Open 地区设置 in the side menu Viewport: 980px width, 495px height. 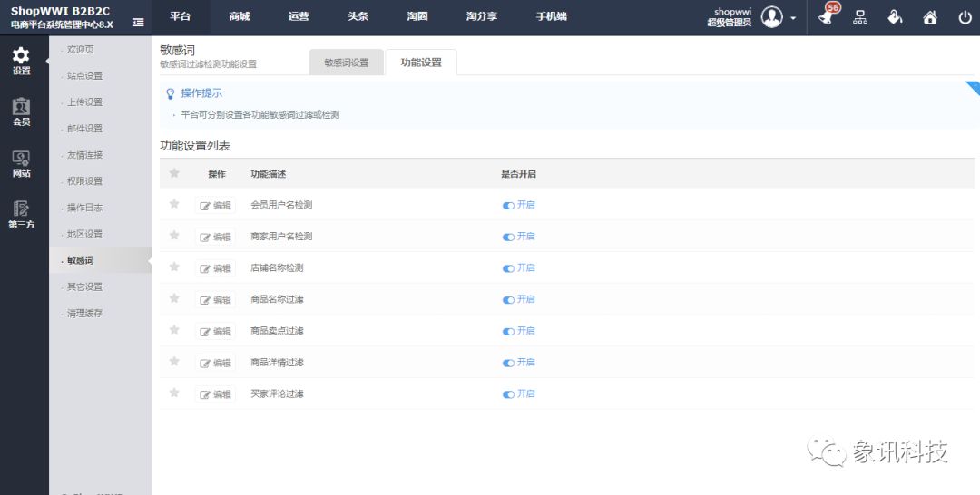[x=85, y=234]
